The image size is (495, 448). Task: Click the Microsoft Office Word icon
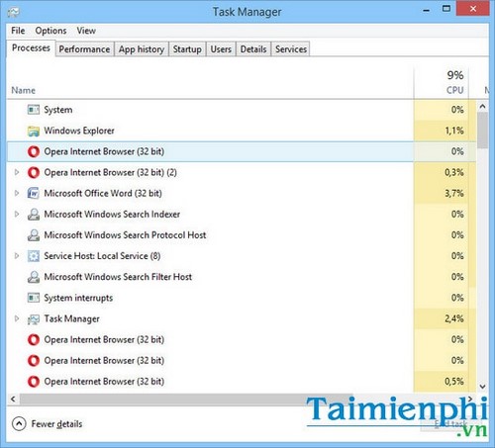point(34,193)
